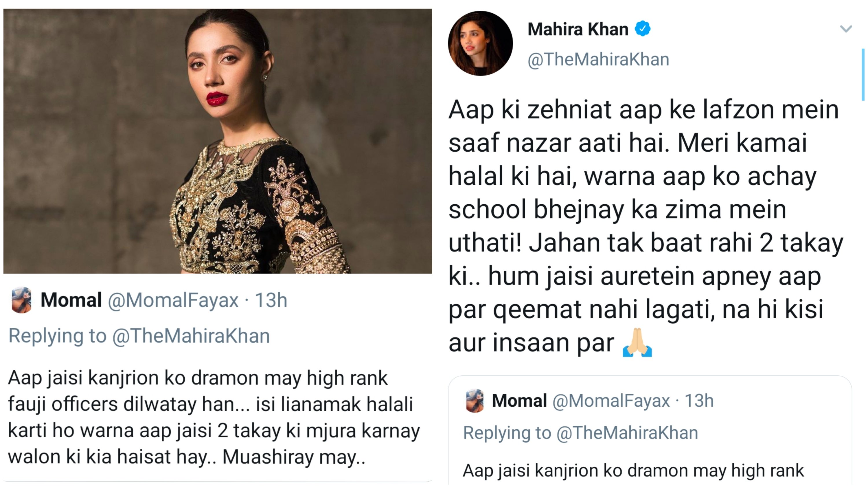Image resolution: width=868 pixels, height=488 pixels.
Task: Open the tweet options chevron menu
Action: point(846,29)
